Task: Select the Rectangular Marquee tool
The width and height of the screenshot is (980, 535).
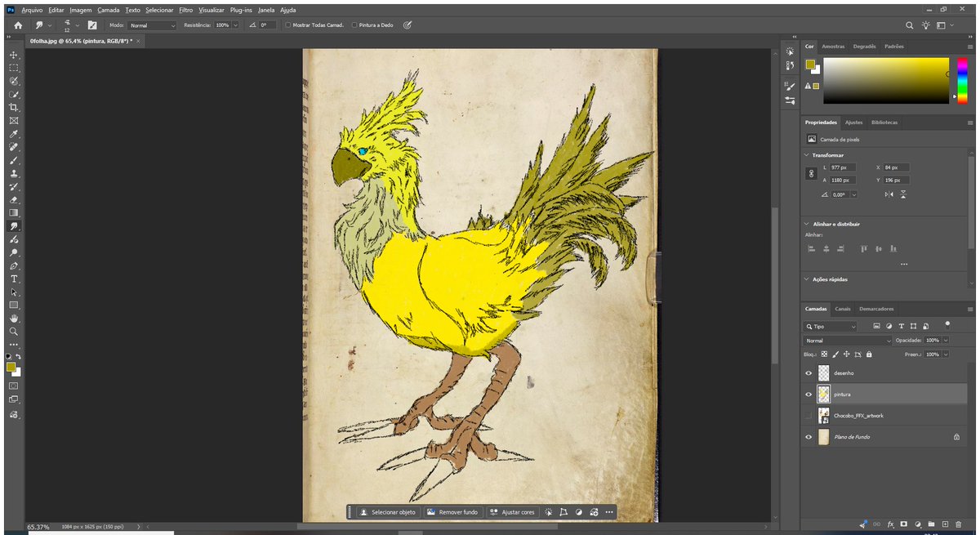Action: click(14, 68)
